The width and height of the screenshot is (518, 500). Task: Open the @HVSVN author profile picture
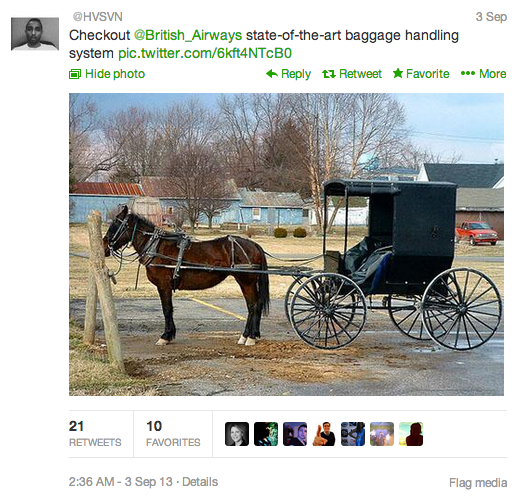pos(35,34)
